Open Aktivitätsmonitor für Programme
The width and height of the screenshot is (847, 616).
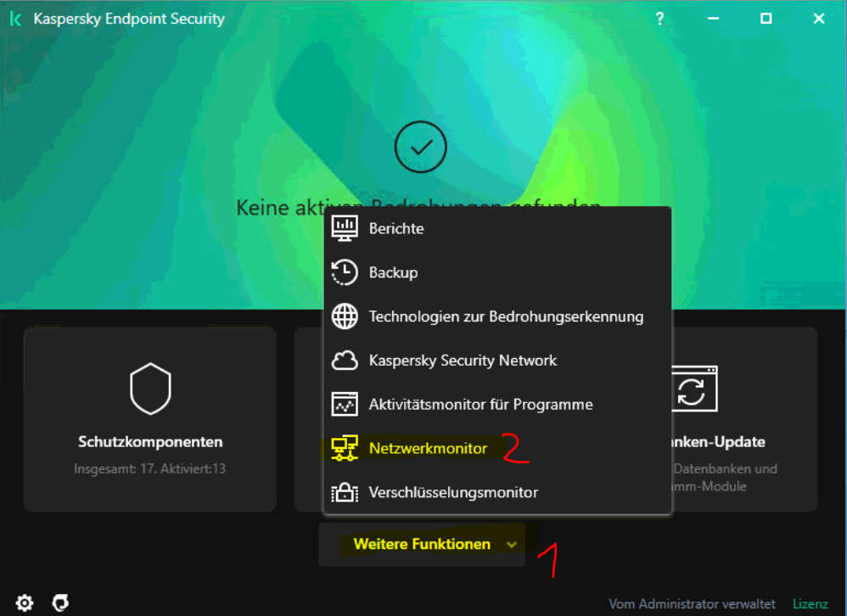tap(497, 405)
